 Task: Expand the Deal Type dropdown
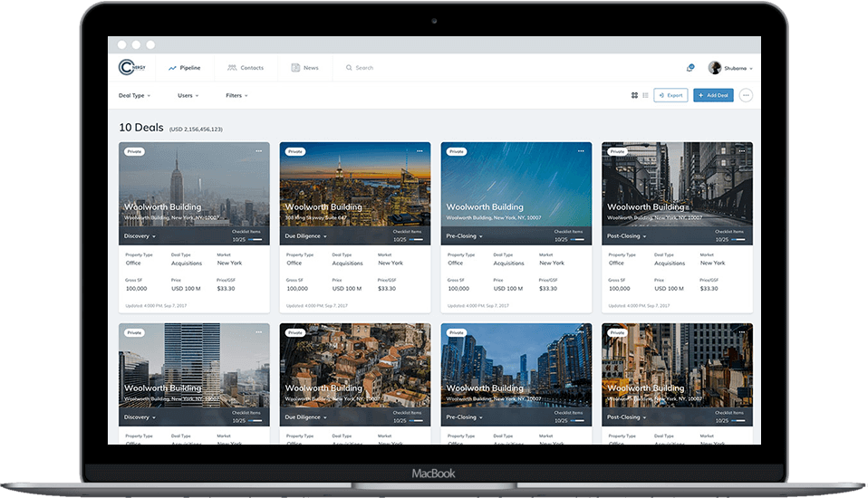[x=134, y=95]
